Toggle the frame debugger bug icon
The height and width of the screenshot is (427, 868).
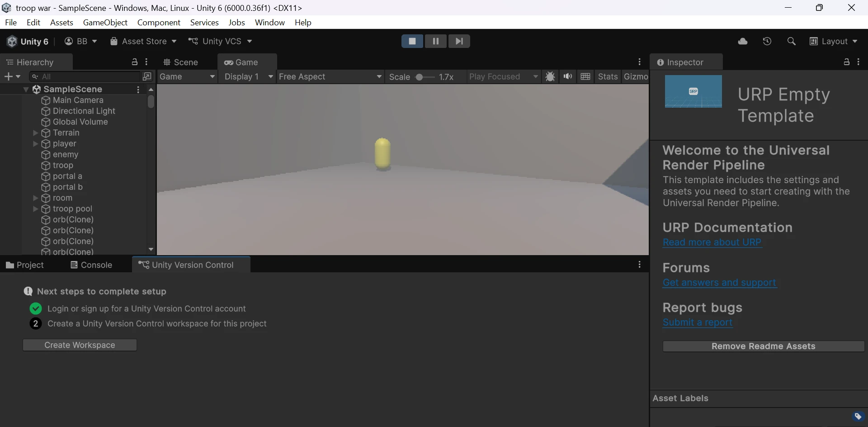[x=550, y=76]
